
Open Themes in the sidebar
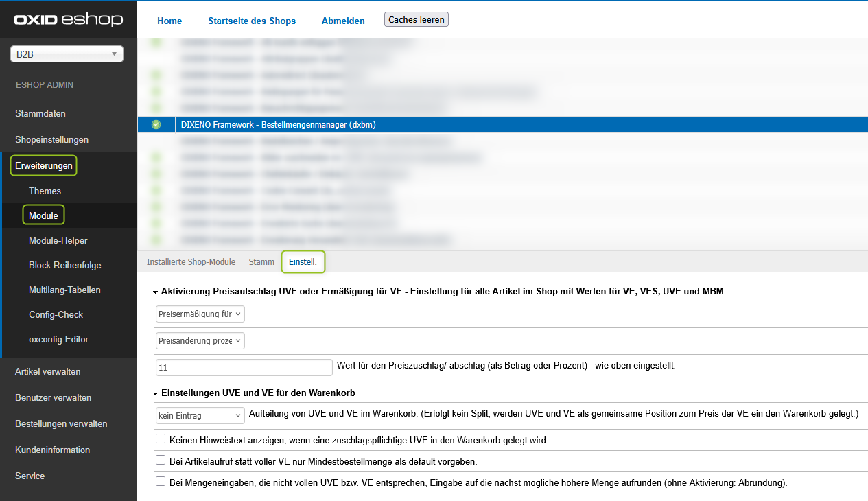tap(45, 191)
